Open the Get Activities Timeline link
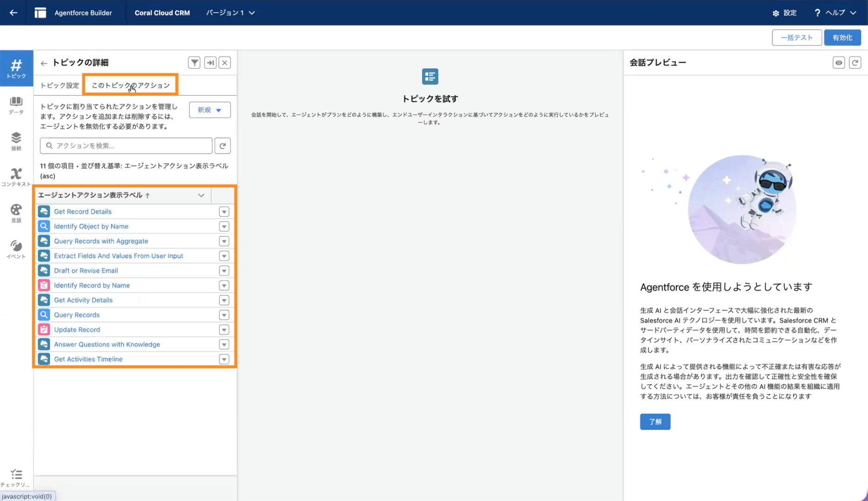Viewport: 868px width, 501px height. pyautogui.click(x=88, y=359)
